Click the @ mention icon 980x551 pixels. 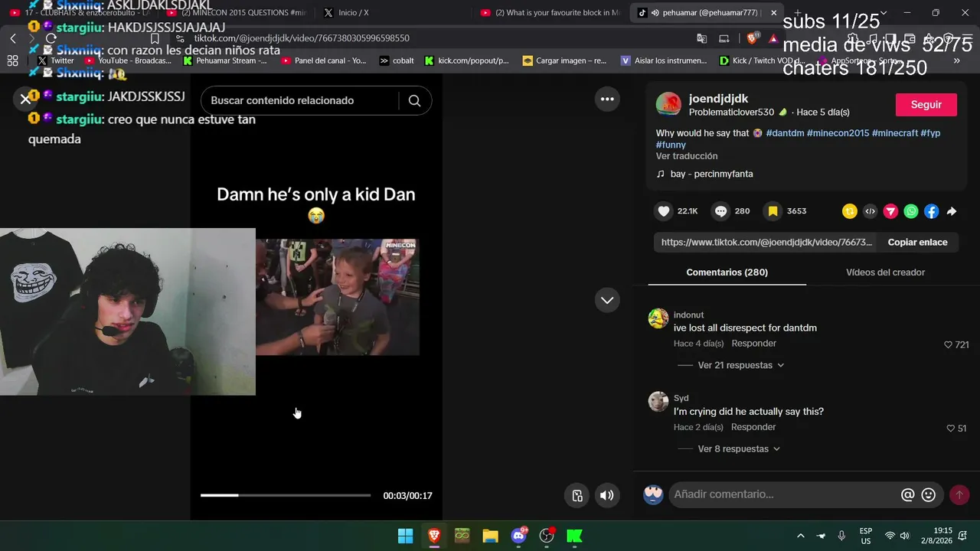point(908,495)
